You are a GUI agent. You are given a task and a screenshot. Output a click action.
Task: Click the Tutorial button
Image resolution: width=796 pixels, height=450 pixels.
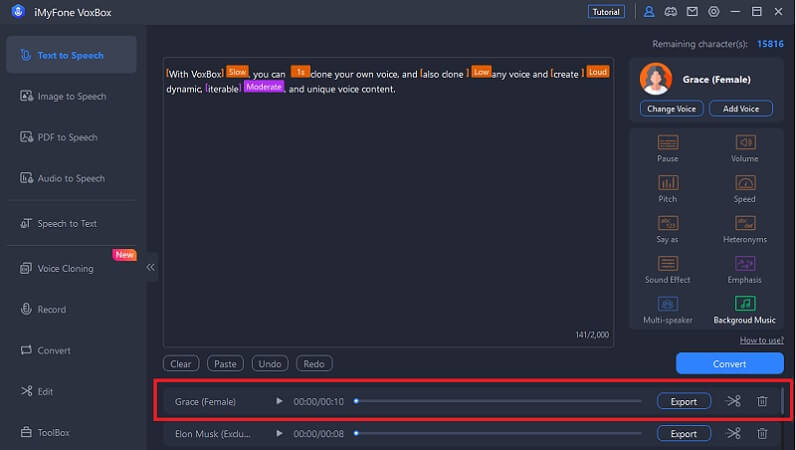coord(606,12)
